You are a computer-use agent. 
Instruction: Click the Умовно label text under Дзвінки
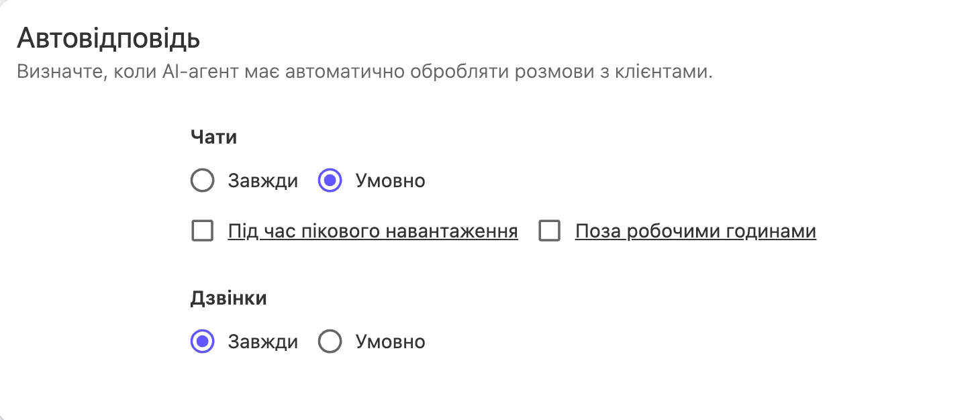[x=390, y=342]
